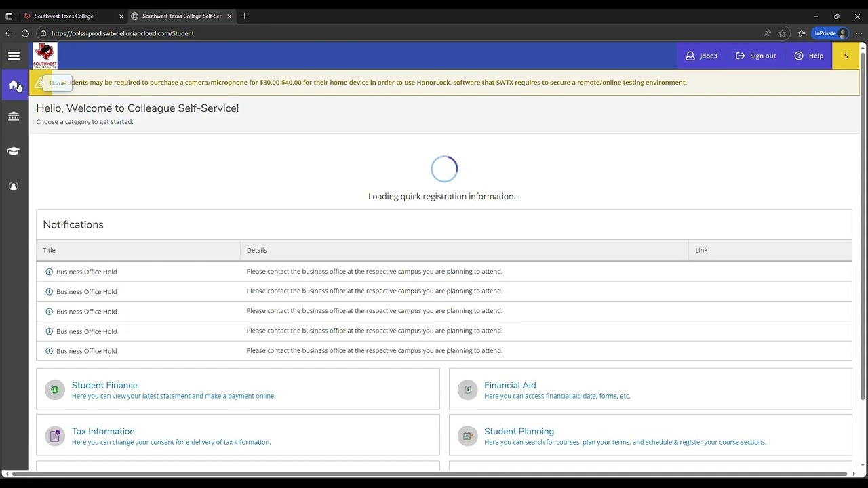
Task: Sign out of Self-Service
Action: [x=755, y=56]
